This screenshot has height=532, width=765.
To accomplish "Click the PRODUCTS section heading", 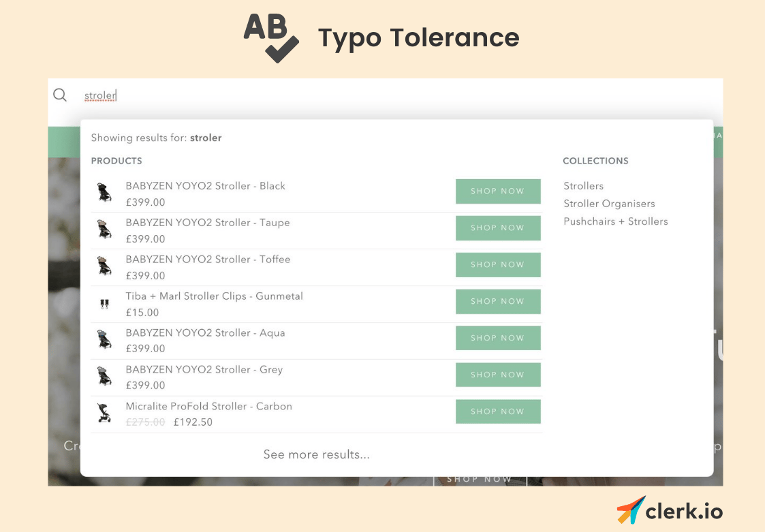I will 116,161.
